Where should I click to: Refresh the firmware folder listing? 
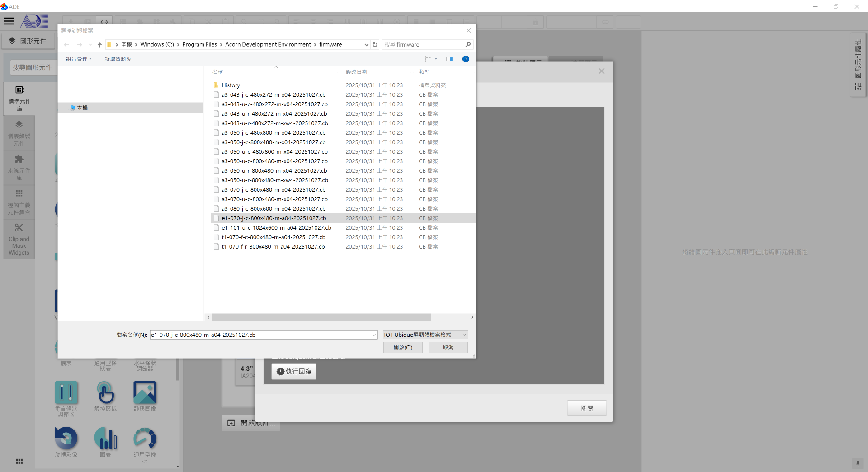pyautogui.click(x=375, y=45)
